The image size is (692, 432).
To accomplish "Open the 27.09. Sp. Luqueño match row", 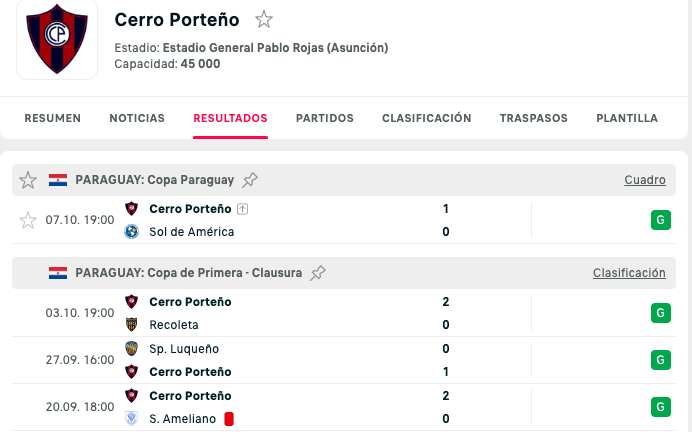I will click(x=300, y=360).
